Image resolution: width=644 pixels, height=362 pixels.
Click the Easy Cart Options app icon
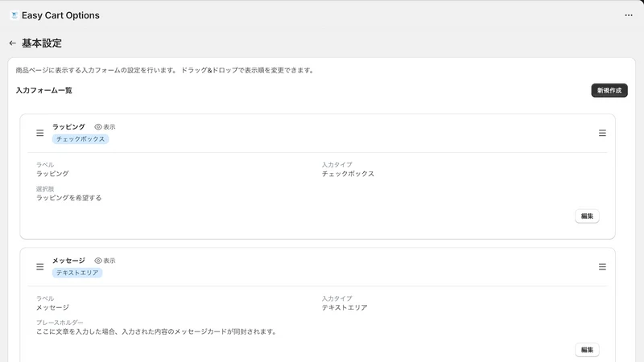click(x=14, y=15)
